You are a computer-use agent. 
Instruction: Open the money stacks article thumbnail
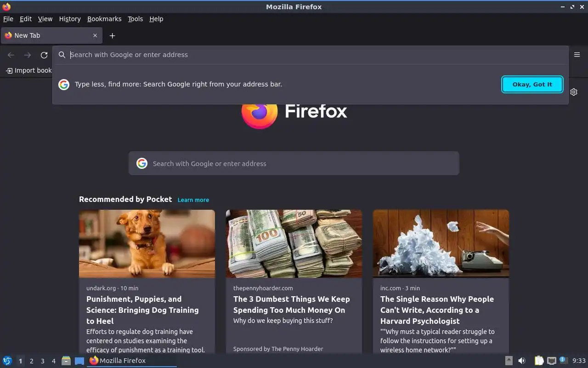[294, 244]
